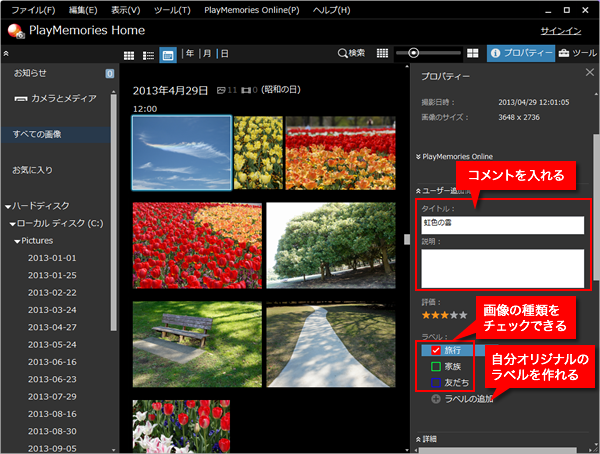Select すべての画像 in sidebar

37,134
